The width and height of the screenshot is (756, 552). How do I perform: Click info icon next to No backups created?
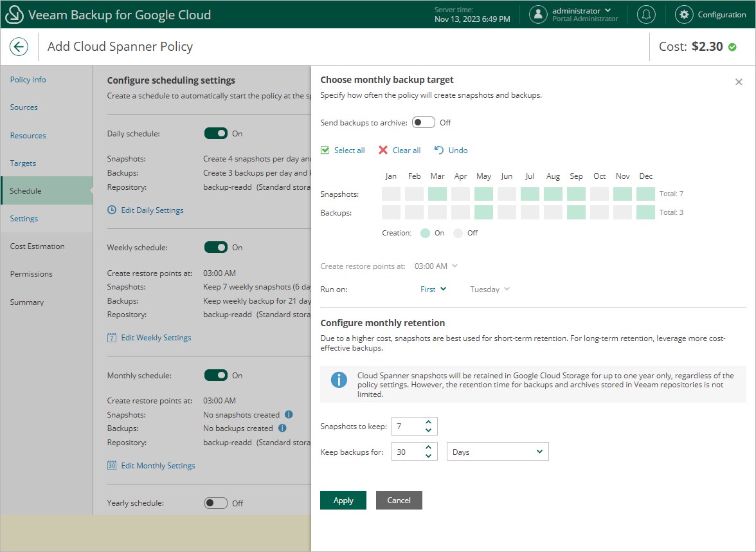(x=283, y=428)
